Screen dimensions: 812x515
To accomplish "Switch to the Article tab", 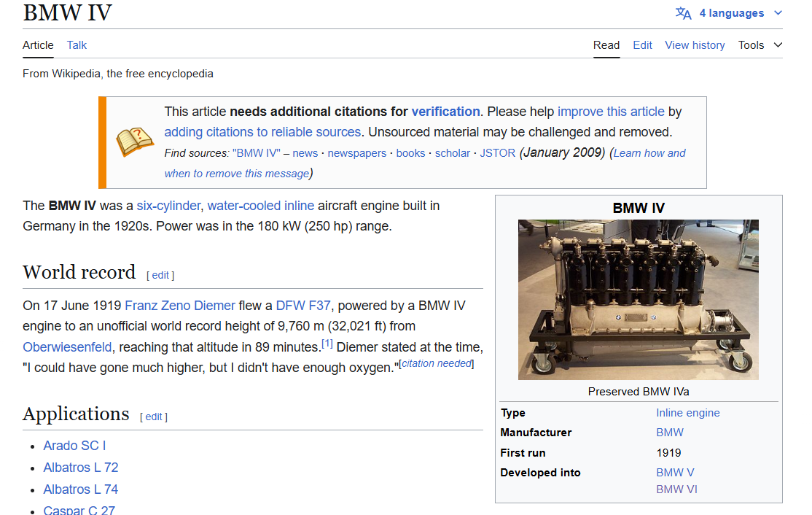I will pyautogui.click(x=38, y=45).
